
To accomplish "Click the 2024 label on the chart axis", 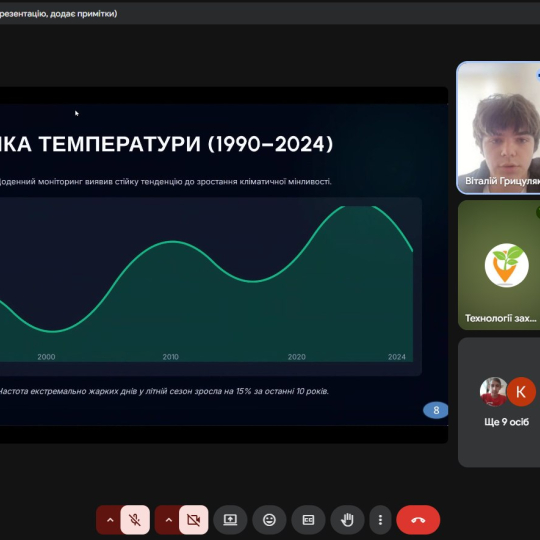I will (397, 357).
